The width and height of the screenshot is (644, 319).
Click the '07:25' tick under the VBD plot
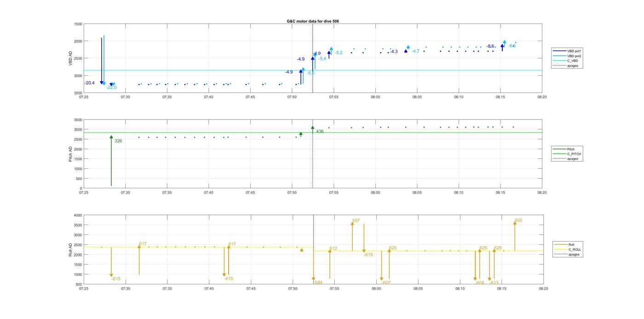point(84,97)
